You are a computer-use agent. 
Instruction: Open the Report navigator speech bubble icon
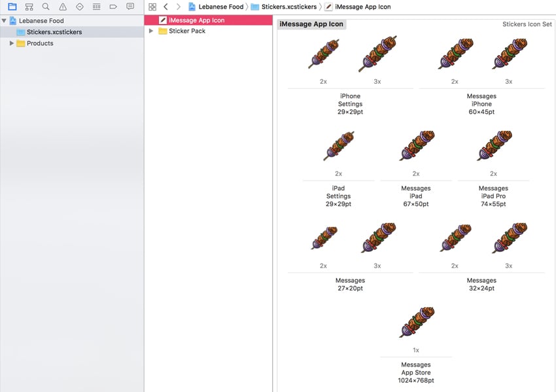130,7
